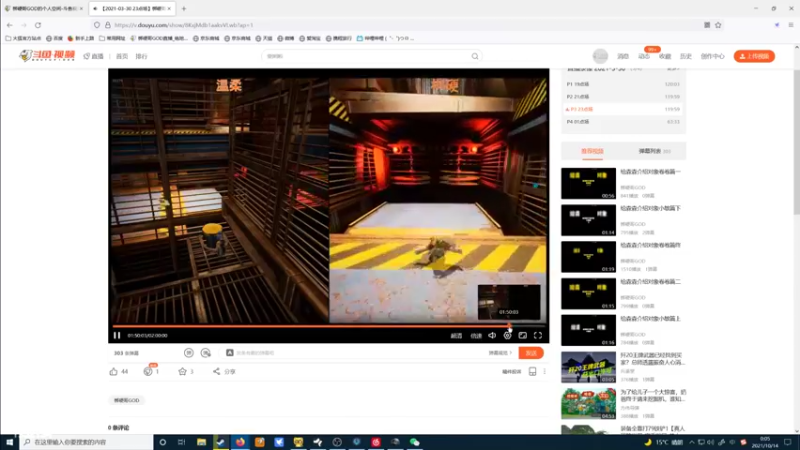Toggle the player widescreen mode icon
Screen dimensions: 800x450
(x=522, y=335)
